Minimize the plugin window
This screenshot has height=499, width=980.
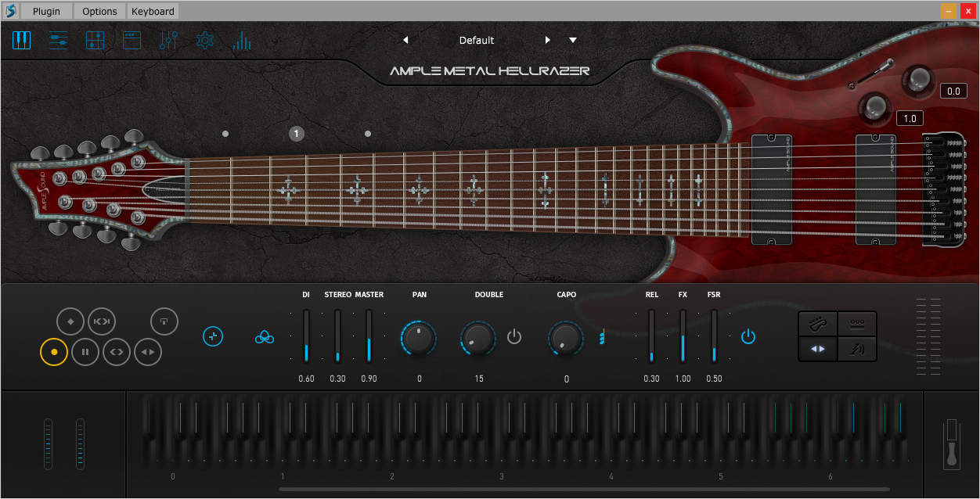[x=949, y=11]
